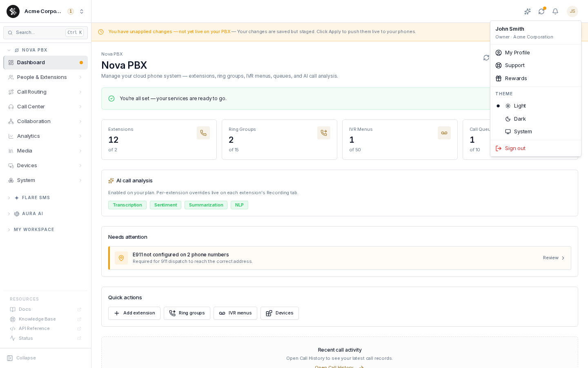Screen dimensions: 588x368
Task: Expand the Call Center chevron
Action: pos(80,107)
